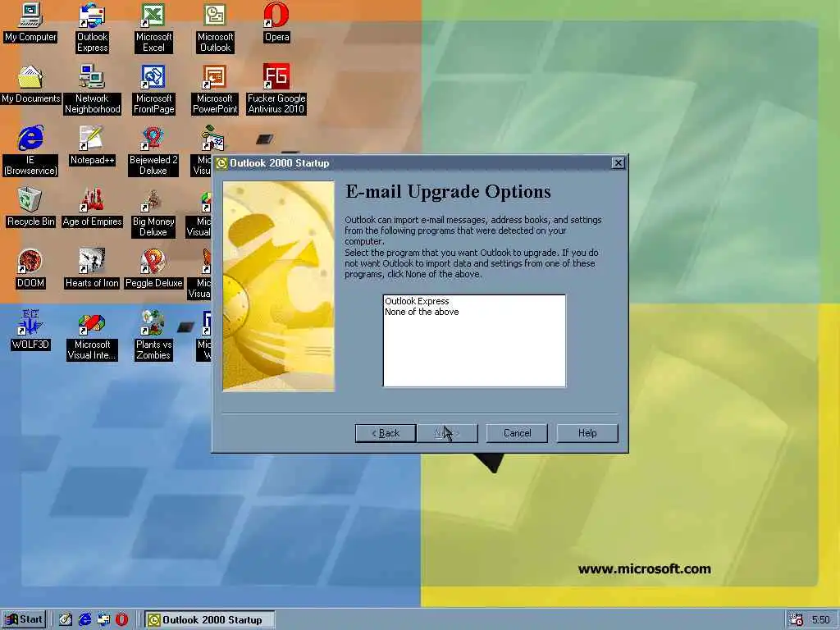Select the IE (Browservice) desktop icon
This screenshot has width=840, height=630.
point(30,151)
